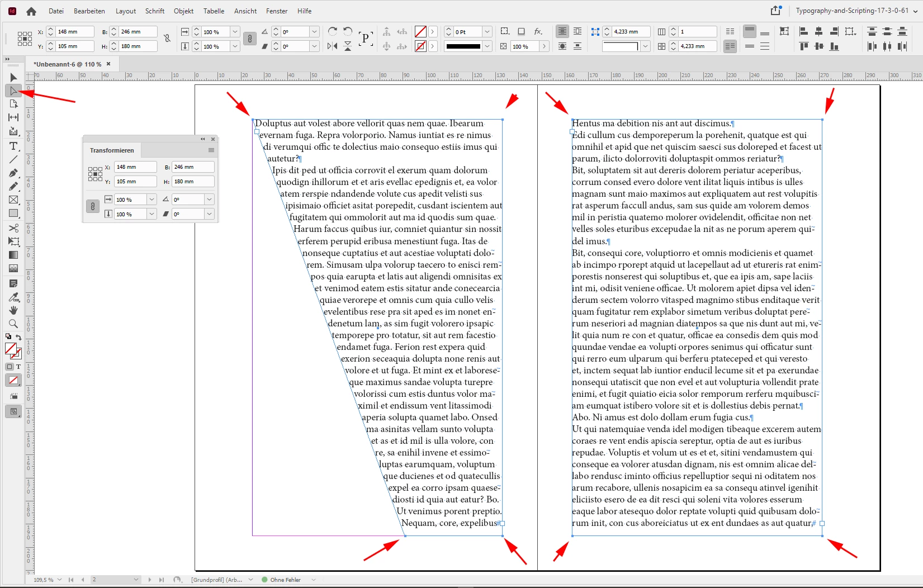Select the Eyedropper tool
923x588 pixels.
click(x=13, y=297)
